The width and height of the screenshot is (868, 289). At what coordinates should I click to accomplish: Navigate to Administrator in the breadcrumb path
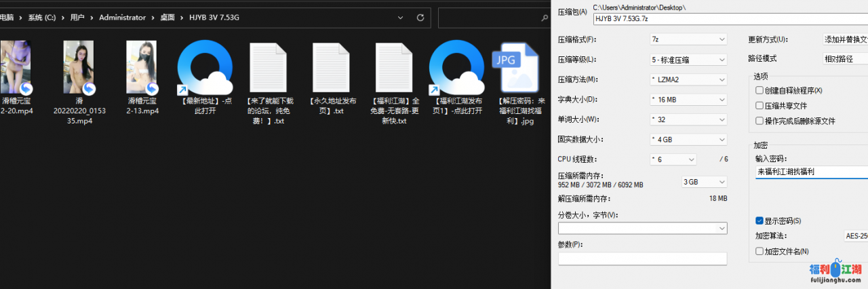click(x=122, y=18)
